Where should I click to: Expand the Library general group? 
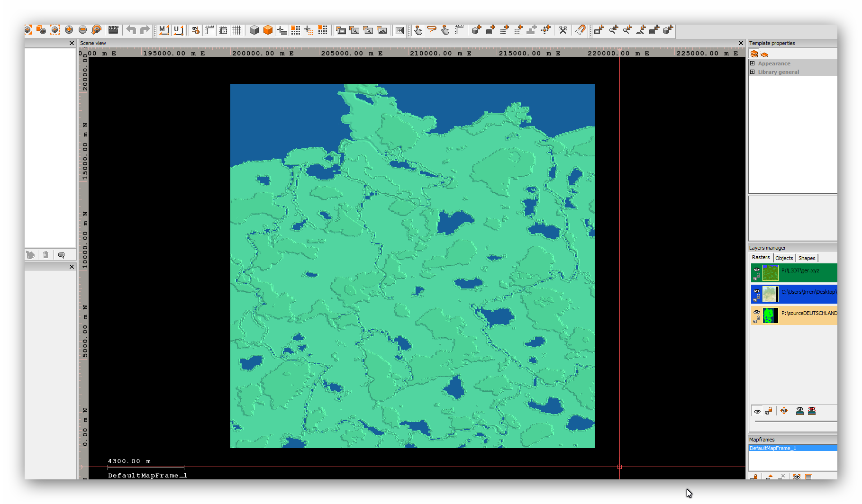753,72
